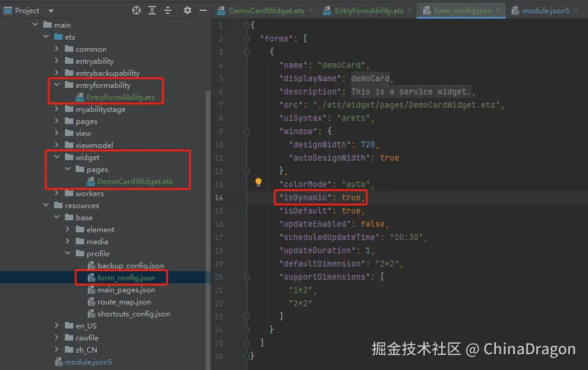588x370 pixels.
Task: Hide the Project panel with minus icon
Action: [x=203, y=10]
